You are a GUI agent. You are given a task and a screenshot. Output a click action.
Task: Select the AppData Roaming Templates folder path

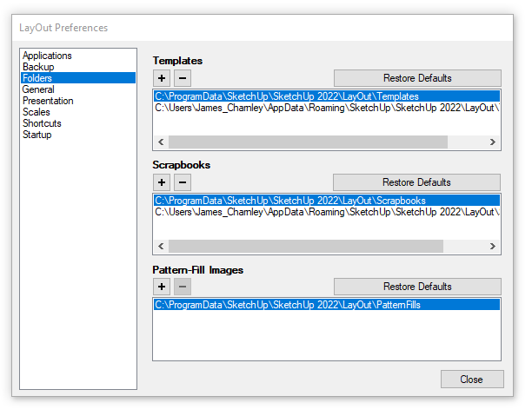click(x=326, y=109)
